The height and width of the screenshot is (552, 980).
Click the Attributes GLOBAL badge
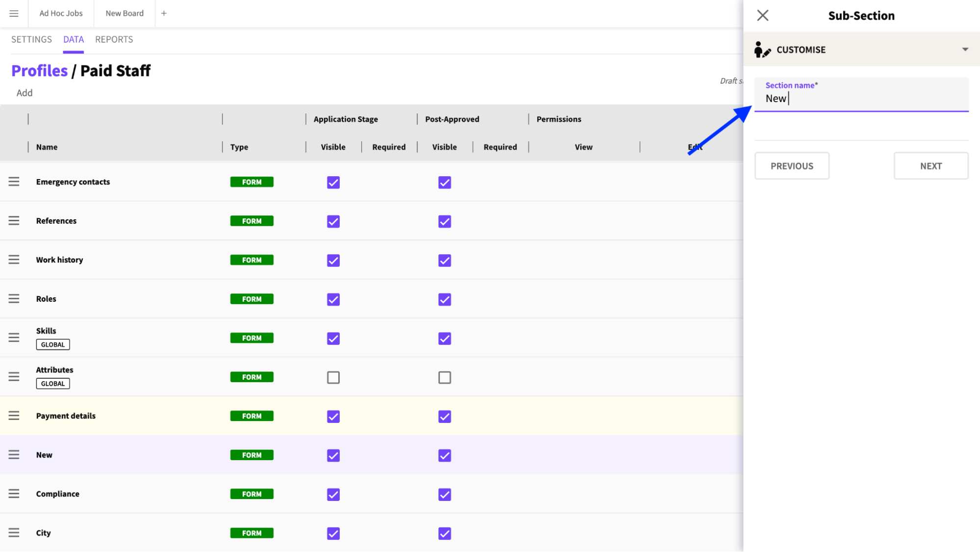(53, 384)
